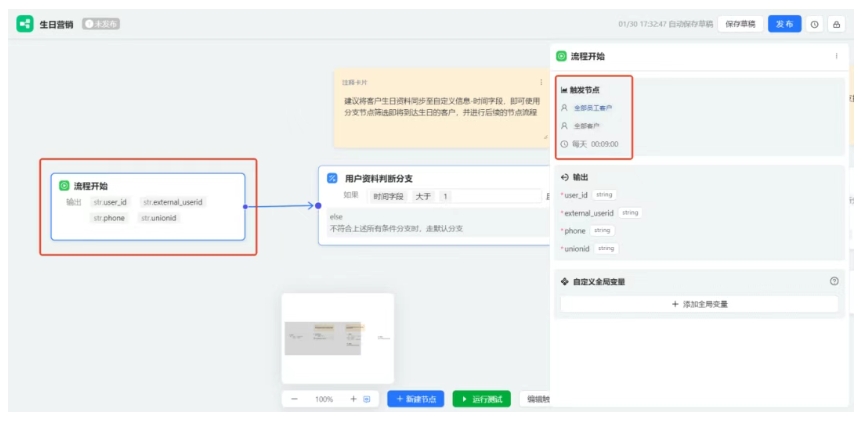
Task: Click the zoom in plus icon
Action: (x=353, y=399)
